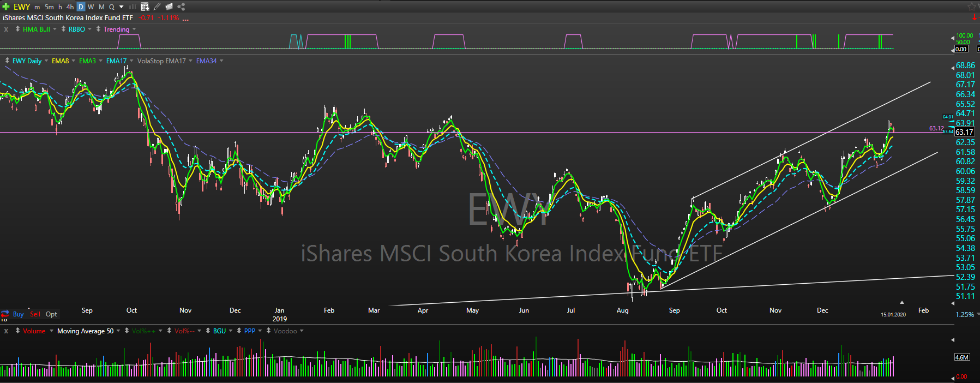Close the HMA Bull indicator pane
Viewport: 980px width, 383px height.
(6, 29)
